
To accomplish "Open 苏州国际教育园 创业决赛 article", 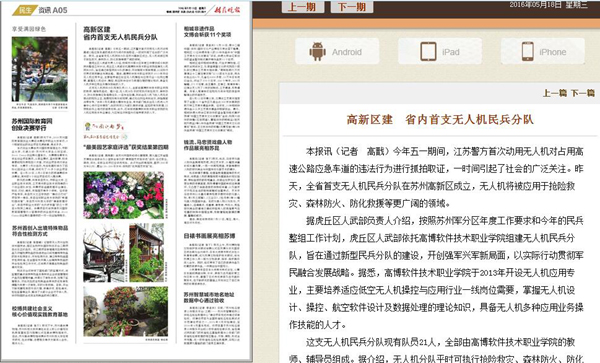I will pos(32,125).
